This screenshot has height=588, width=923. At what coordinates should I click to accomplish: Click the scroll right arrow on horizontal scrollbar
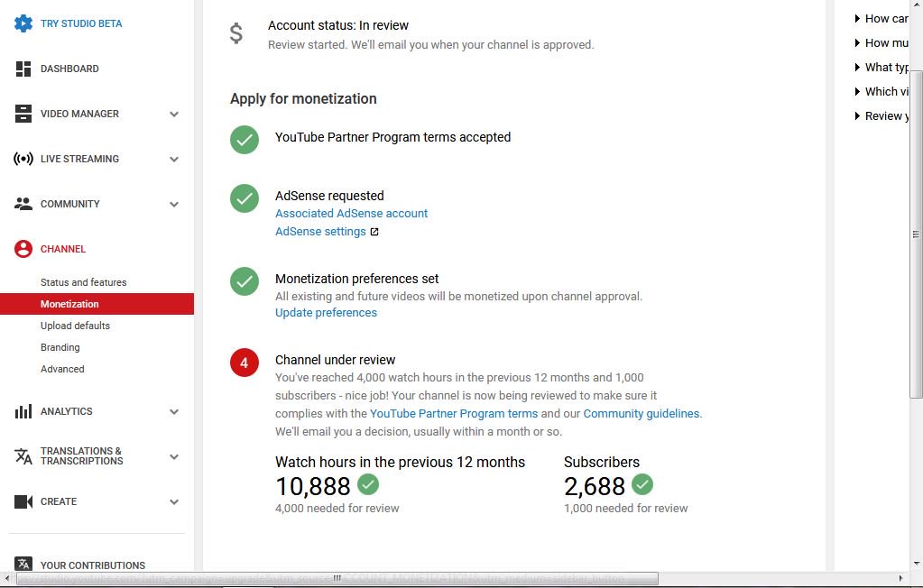click(x=900, y=579)
